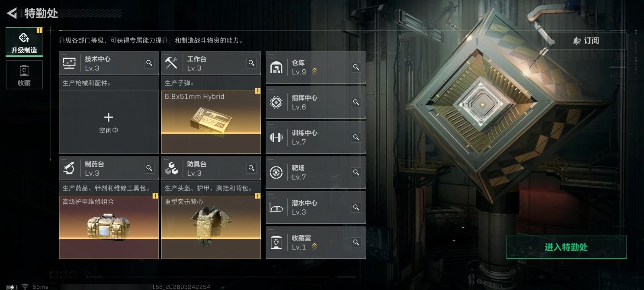The width and height of the screenshot is (644, 290).
Task: Open magnifier details for 工作台
Action: (252, 63)
